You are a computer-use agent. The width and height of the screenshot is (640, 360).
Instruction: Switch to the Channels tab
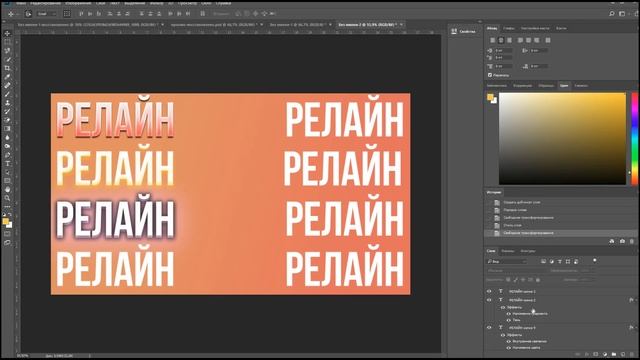click(x=508, y=251)
